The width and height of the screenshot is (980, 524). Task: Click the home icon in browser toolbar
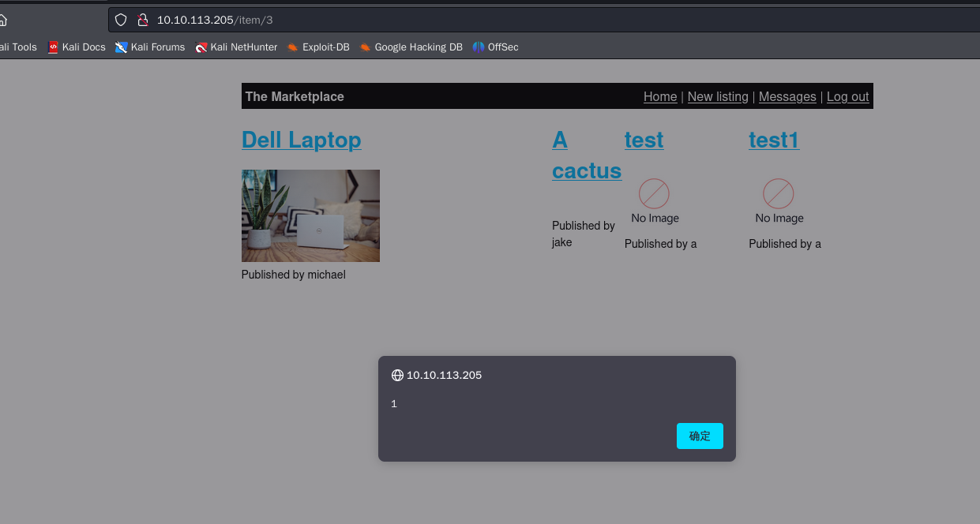point(2,20)
